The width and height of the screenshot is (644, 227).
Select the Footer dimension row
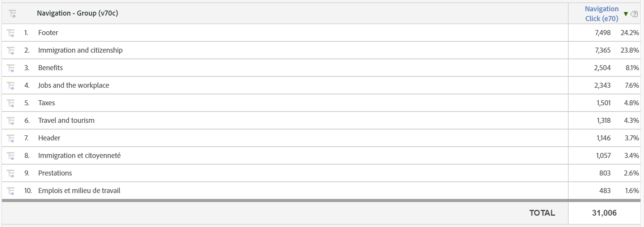click(48, 33)
